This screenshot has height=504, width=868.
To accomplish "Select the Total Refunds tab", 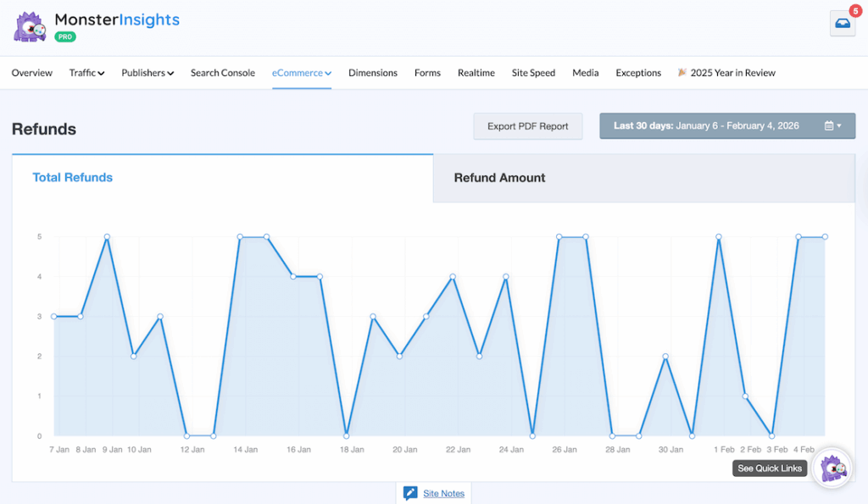I will click(x=72, y=178).
